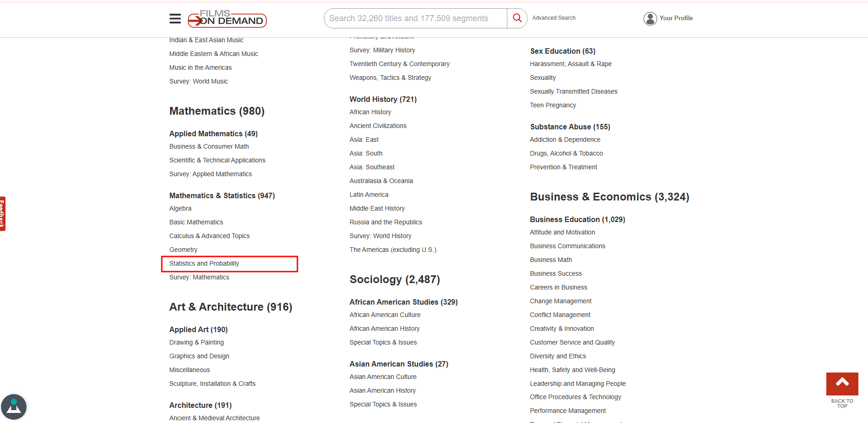This screenshot has width=868, height=423.
Task: Open the Your Profile avatar icon
Action: (650, 18)
